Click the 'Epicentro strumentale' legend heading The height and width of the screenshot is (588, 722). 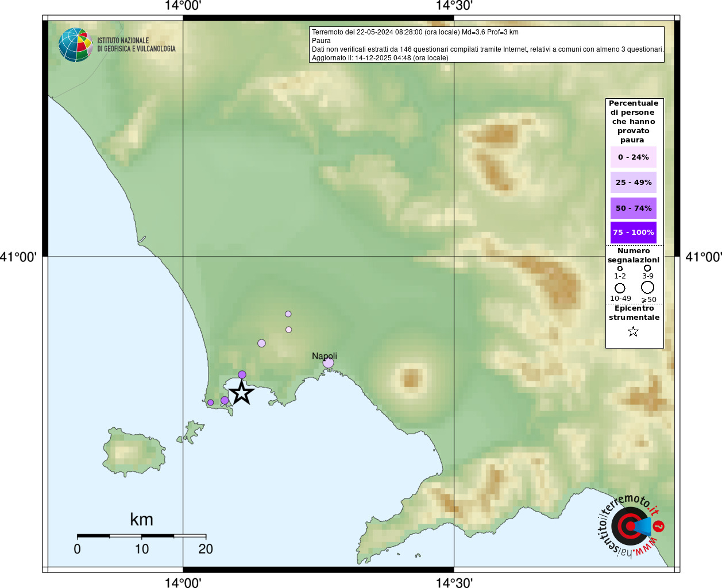[634, 313]
